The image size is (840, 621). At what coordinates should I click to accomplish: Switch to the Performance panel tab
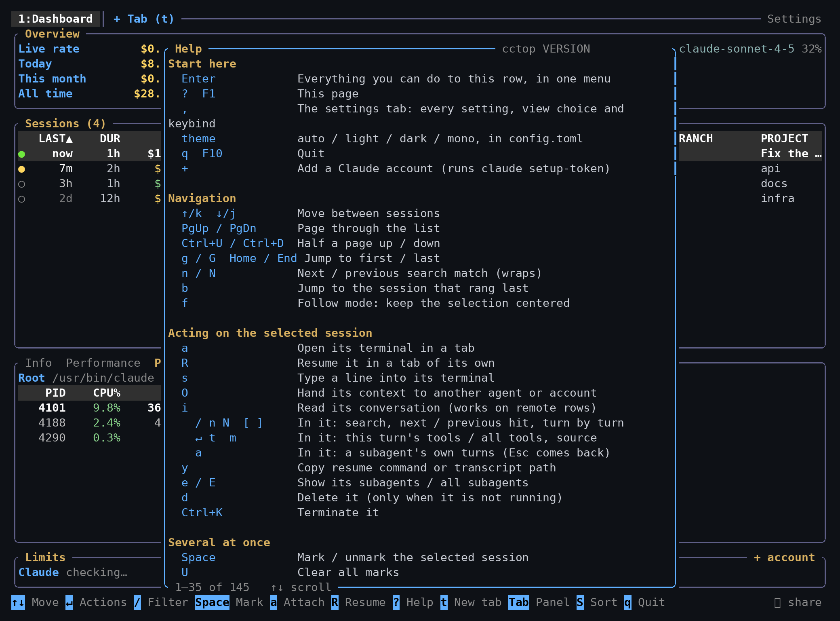(103, 363)
